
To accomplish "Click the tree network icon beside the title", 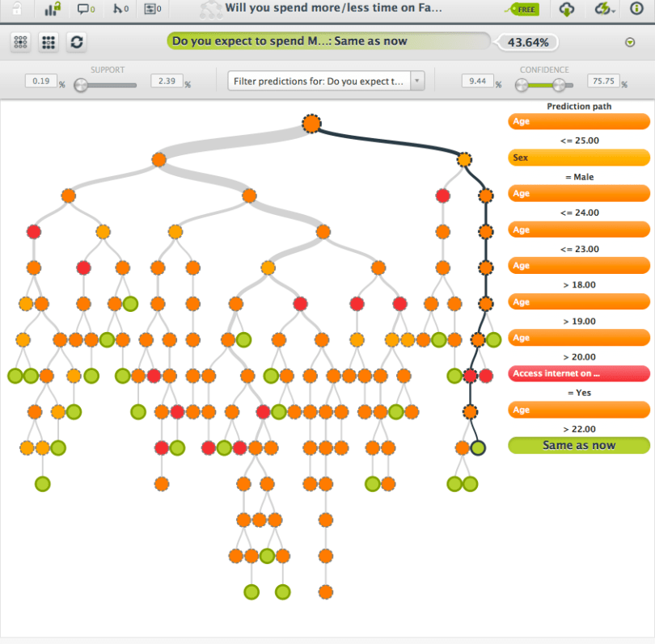I will 209,9.
